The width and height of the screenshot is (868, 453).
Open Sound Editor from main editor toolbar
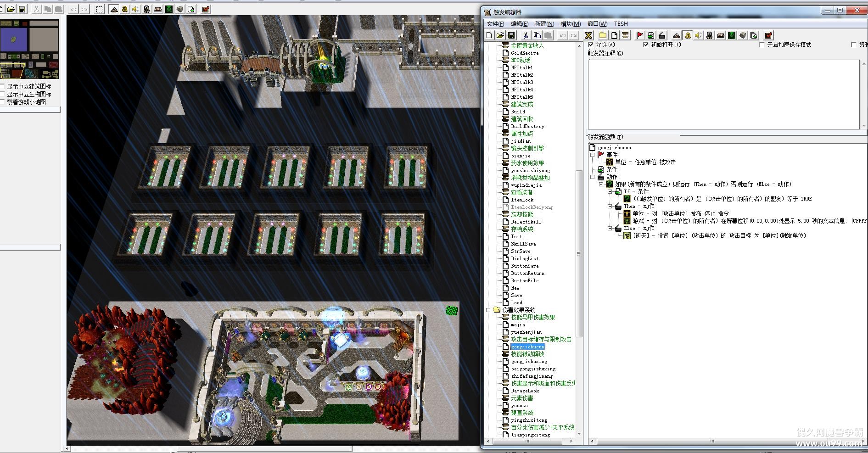[136, 9]
